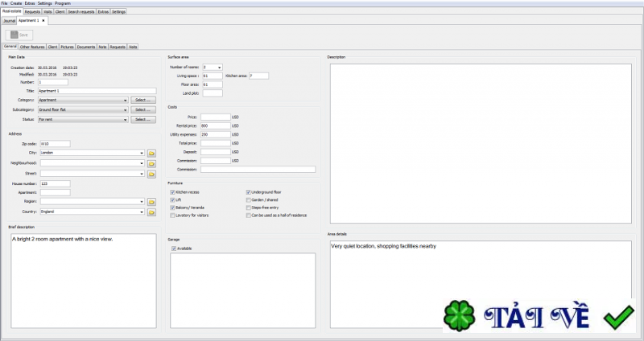The image size is (644, 341).
Task: Enable Steps-free entry checkbox
Action: click(249, 207)
